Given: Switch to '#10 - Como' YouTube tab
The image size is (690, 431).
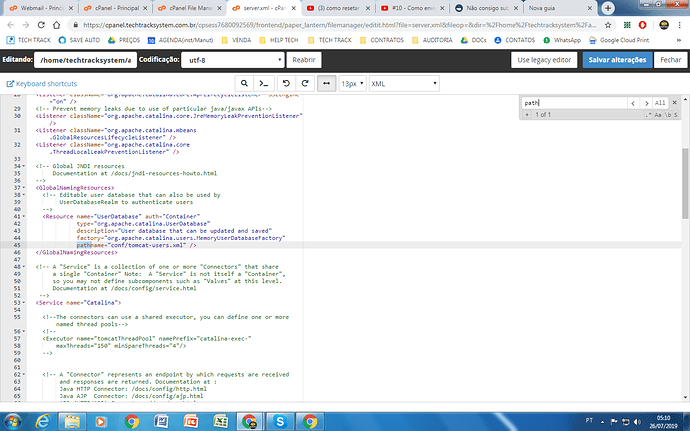Looking at the screenshot, I should coord(413,8).
